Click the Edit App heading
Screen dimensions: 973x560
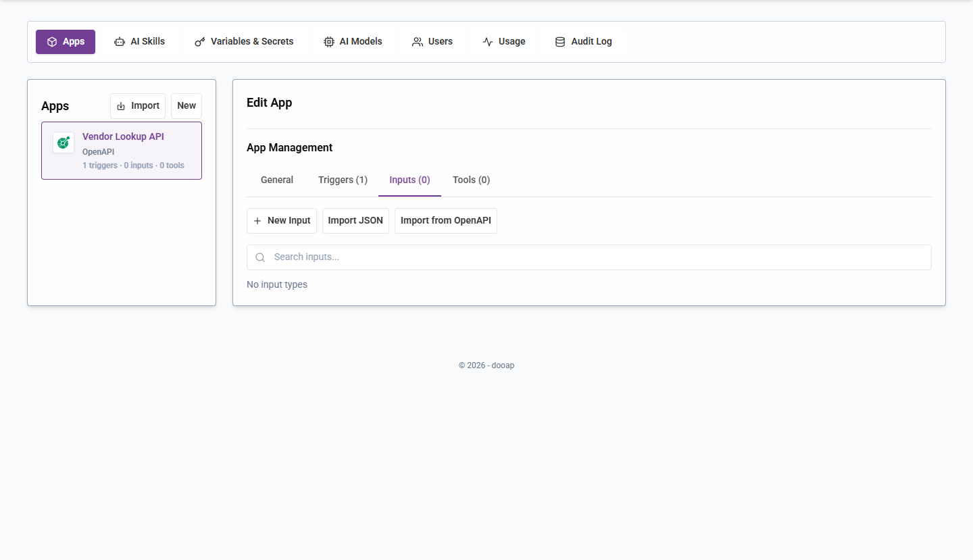269,103
